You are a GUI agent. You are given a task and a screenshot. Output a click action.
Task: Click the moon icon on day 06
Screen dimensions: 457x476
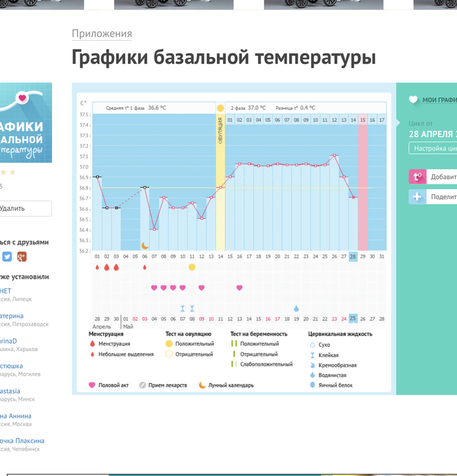point(145,245)
